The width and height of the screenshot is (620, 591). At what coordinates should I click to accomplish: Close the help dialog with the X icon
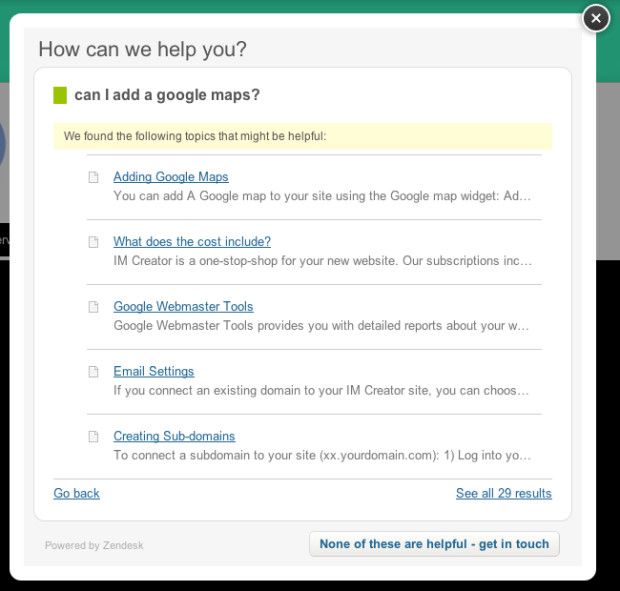click(x=596, y=19)
